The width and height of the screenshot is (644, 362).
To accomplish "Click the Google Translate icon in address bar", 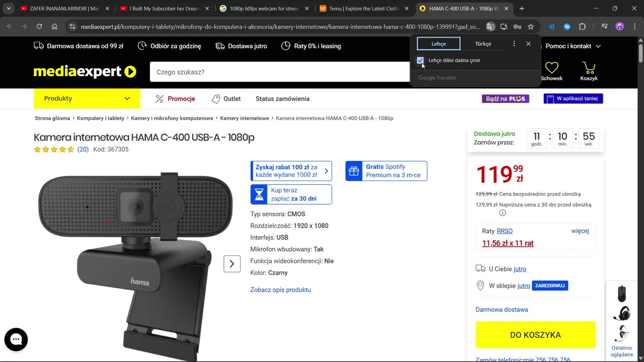I will coord(491,27).
